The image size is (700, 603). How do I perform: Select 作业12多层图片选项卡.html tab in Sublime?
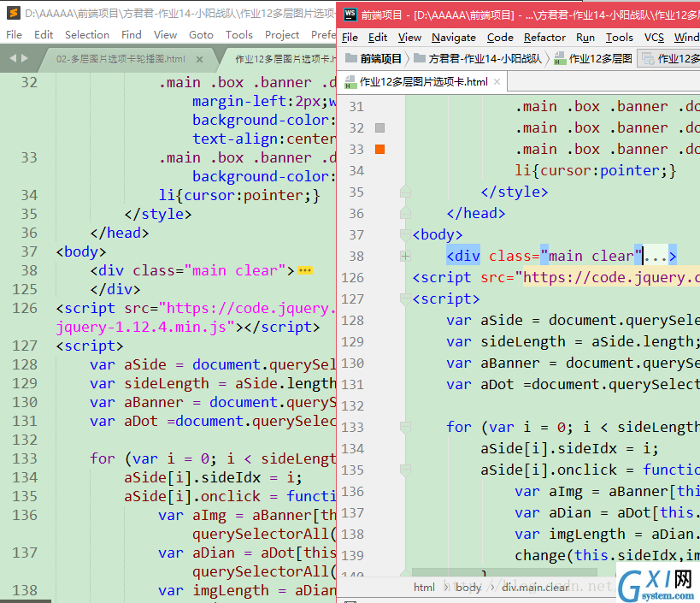(x=285, y=59)
